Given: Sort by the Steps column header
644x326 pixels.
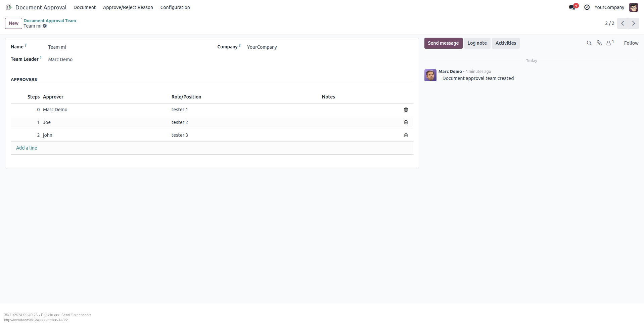Looking at the screenshot, I should [34, 97].
